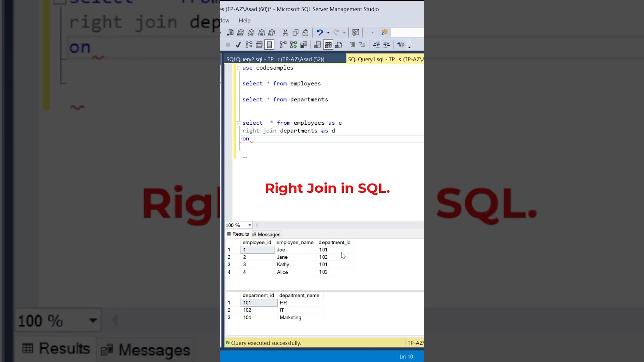Click the greyed Redo arrow

[336, 32]
